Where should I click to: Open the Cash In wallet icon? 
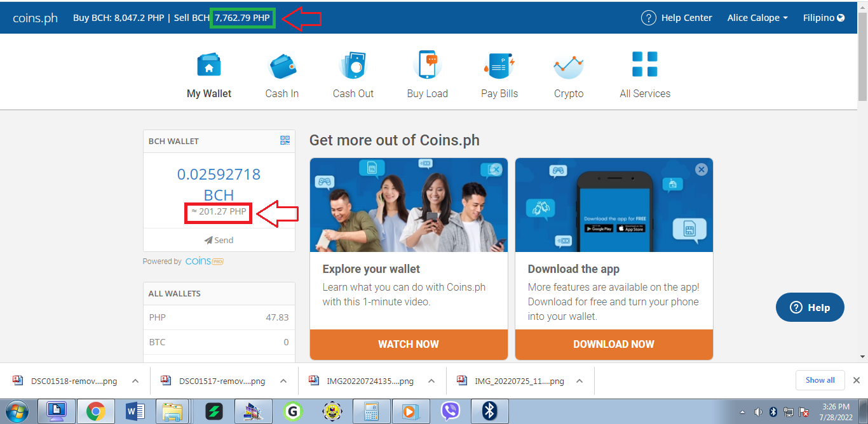coord(282,65)
